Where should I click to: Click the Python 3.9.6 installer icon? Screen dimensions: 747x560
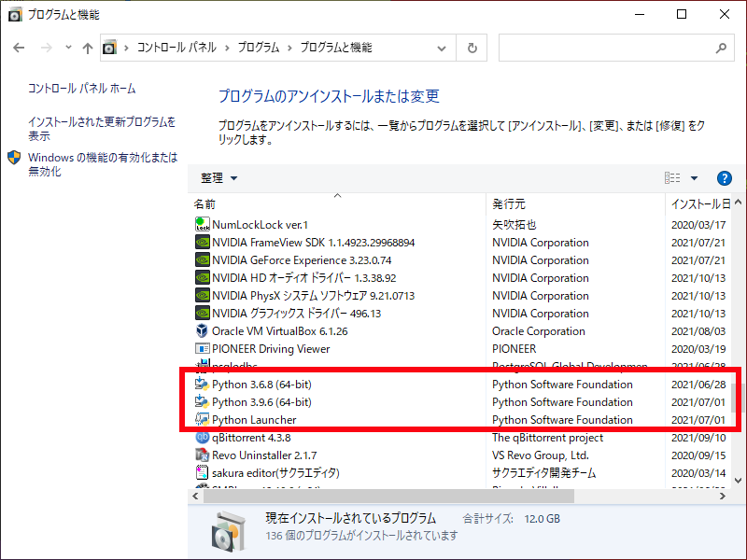click(203, 401)
